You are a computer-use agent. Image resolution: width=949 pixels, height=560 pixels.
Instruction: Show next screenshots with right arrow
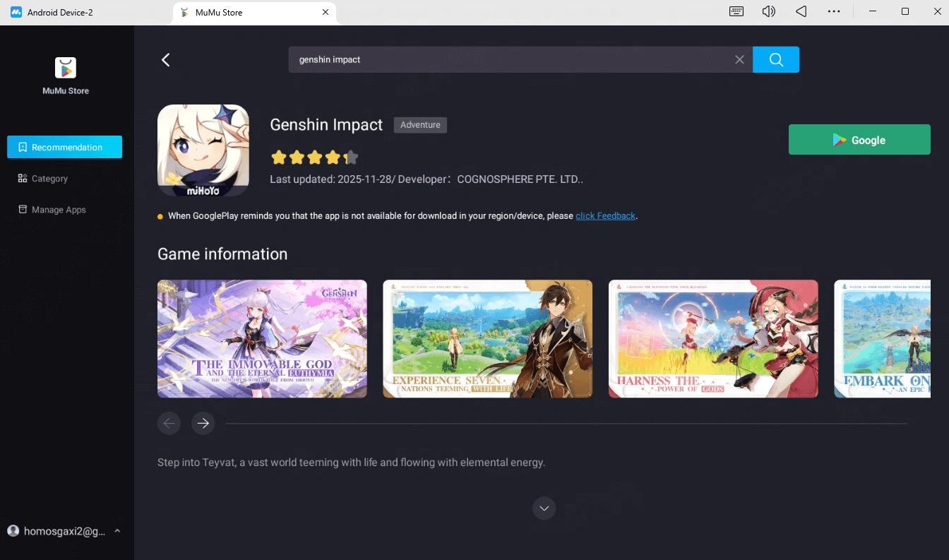click(203, 423)
